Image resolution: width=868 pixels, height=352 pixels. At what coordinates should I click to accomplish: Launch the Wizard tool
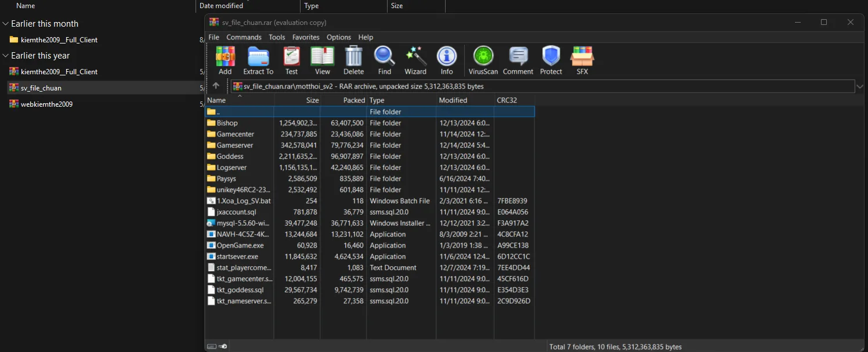415,60
